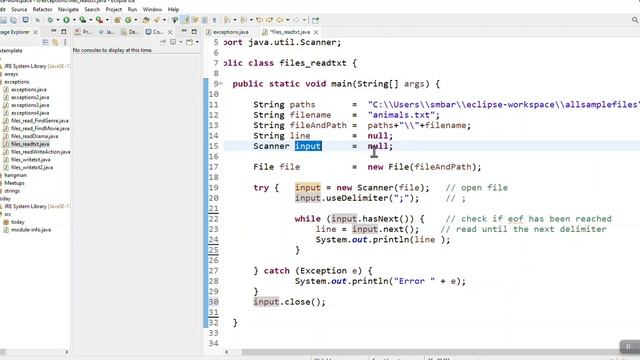Close the files_readtxt.java editor tab
This screenshot has height=360, width=640.
(316, 32)
